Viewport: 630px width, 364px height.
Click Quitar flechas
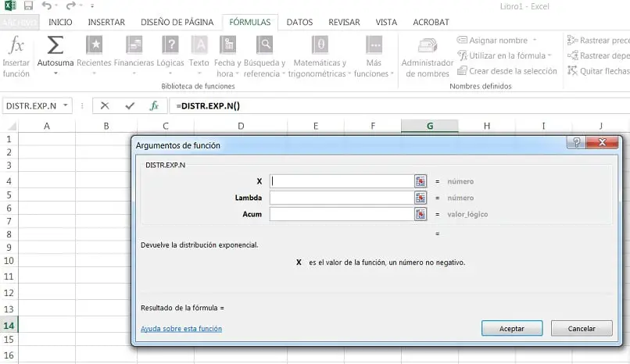click(x=599, y=71)
